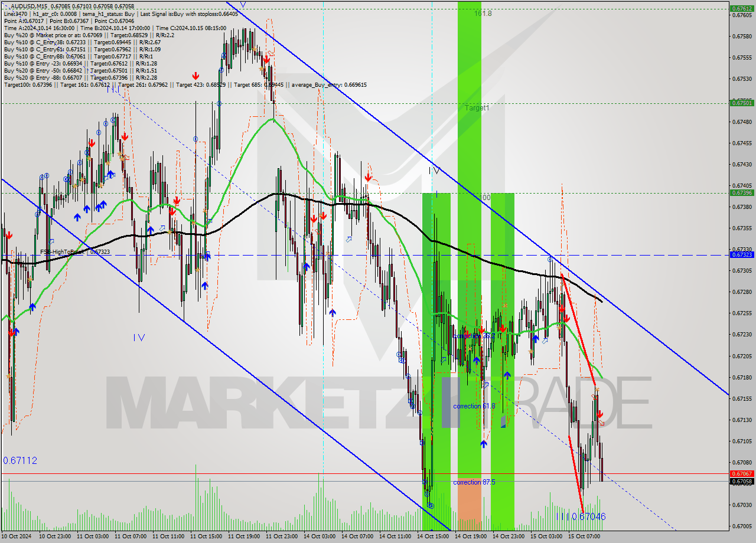Click the 11 Oct 19:00 time label
The image size is (756, 543).
coord(243,537)
